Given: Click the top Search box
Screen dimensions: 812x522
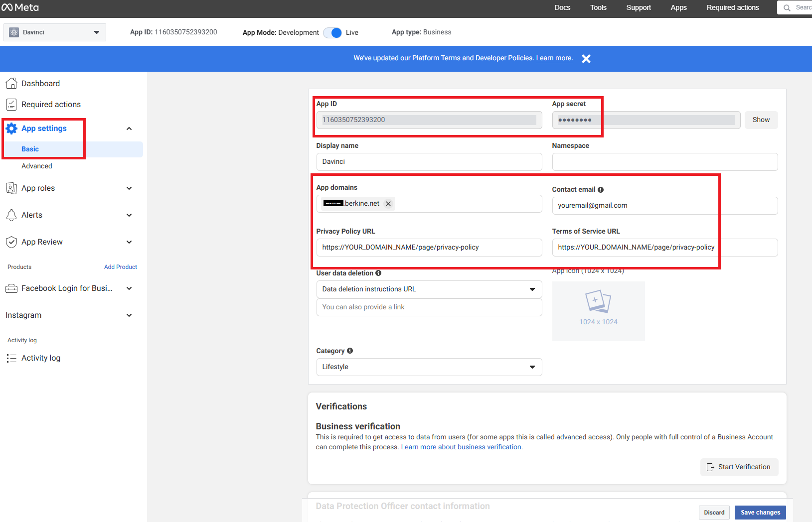Looking at the screenshot, I should click(795, 7).
